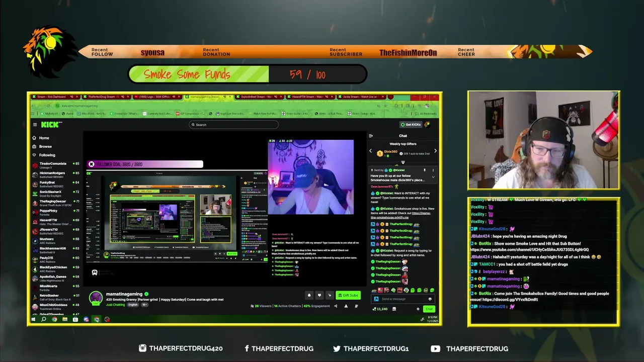Viewport: 644px width, 362px height.
Task: Switch to HazardFTW Stream browser tab
Action: [x=310, y=97]
